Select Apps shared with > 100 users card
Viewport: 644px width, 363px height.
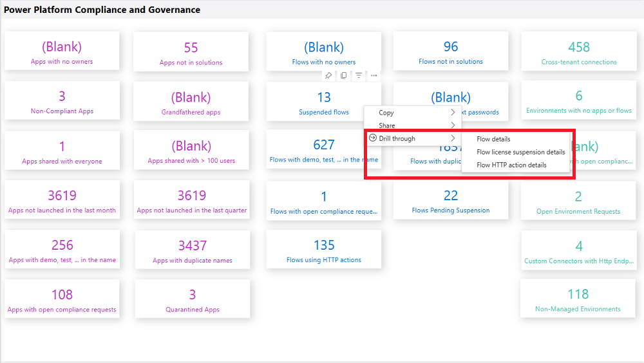[191, 150]
